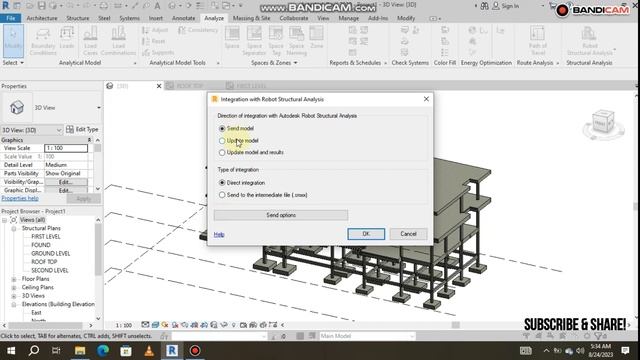This screenshot has width=640, height=360.
Task: Open Boundary Conditions tool
Action: (43, 41)
